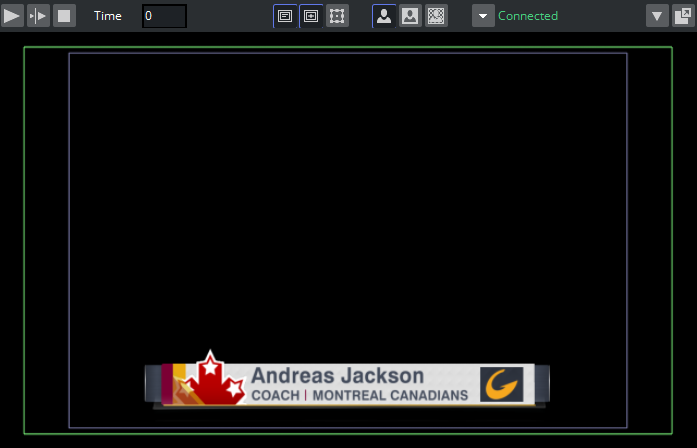This screenshot has height=448, width=697.
Task: Click the COACH | MONTREAL CANADIANS subtitle
Action: click(359, 396)
